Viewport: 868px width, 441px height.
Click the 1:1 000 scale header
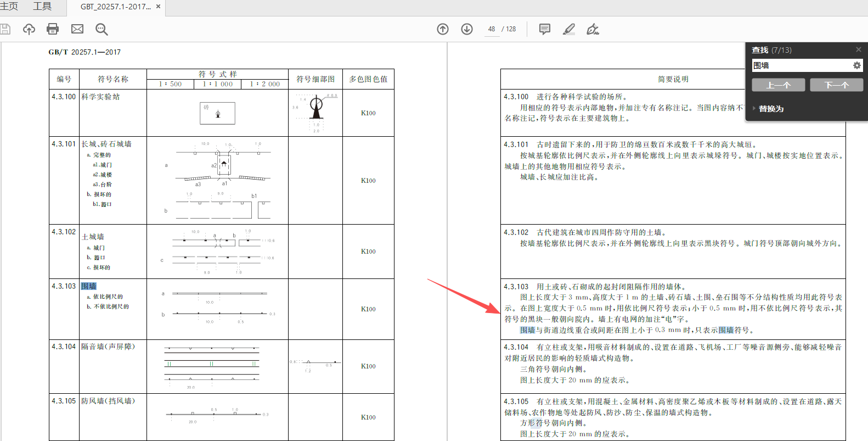pos(217,84)
